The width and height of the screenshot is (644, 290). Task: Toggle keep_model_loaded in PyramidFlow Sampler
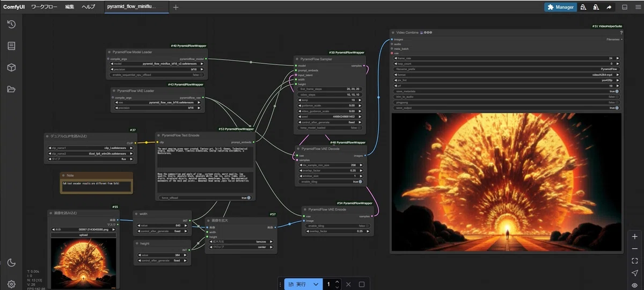pos(360,128)
